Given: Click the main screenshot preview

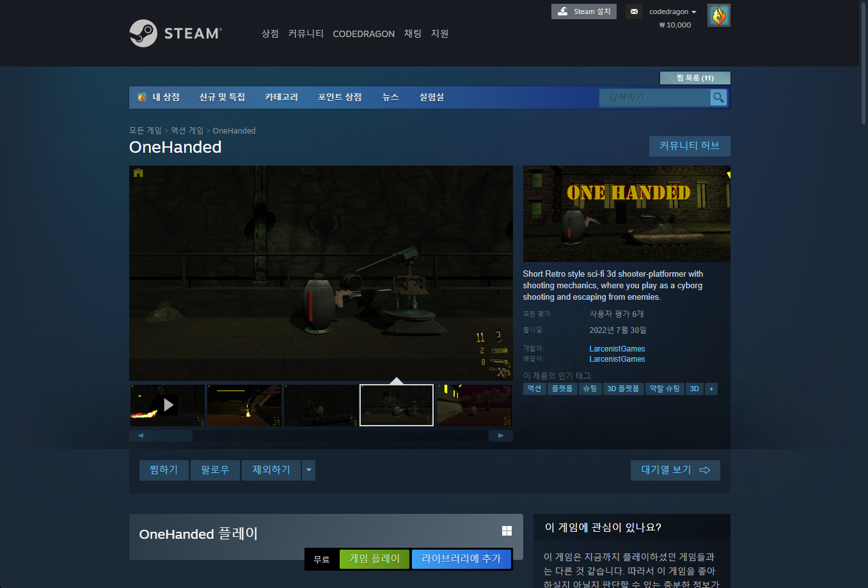Looking at the screenshot, I should (321, 274).
